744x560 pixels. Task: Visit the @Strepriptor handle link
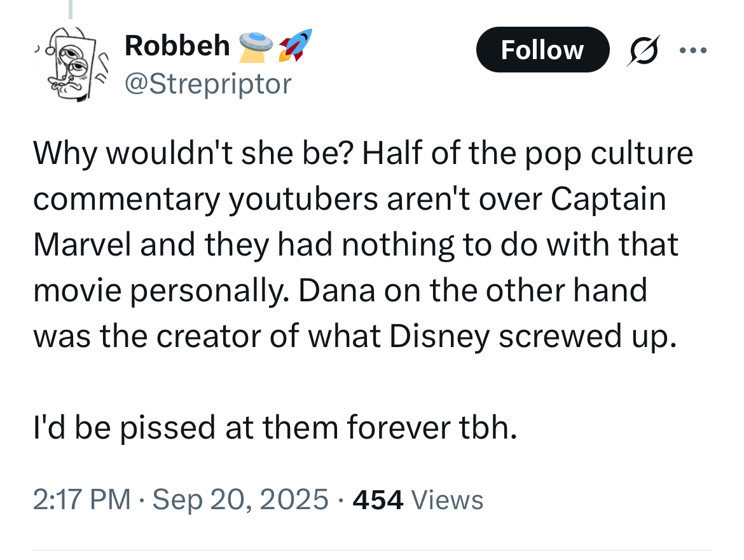pos(208,84)
